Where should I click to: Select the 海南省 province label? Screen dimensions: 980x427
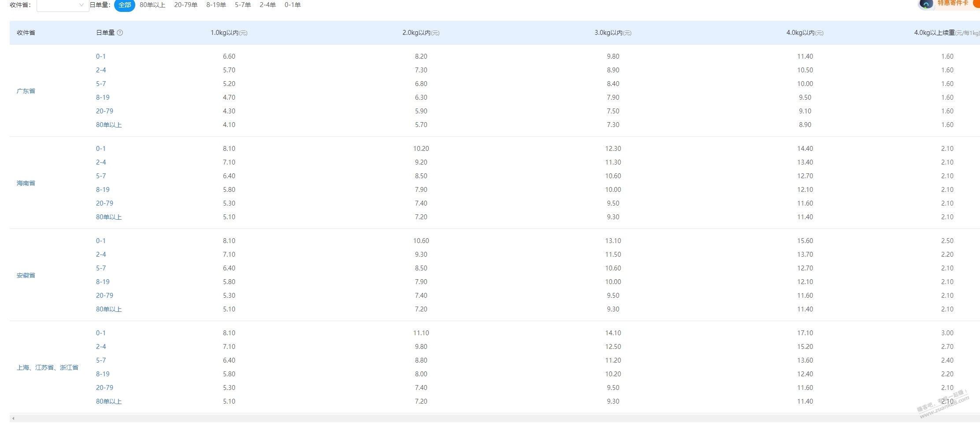[26, 183]
